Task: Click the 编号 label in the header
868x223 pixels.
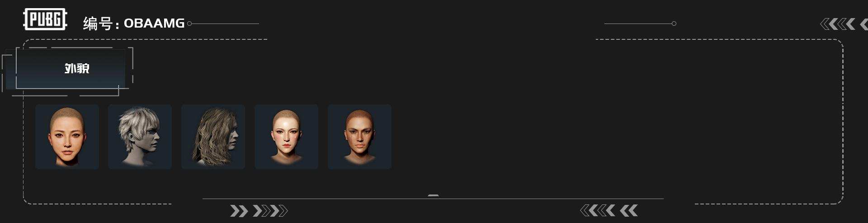Action: 98,23
